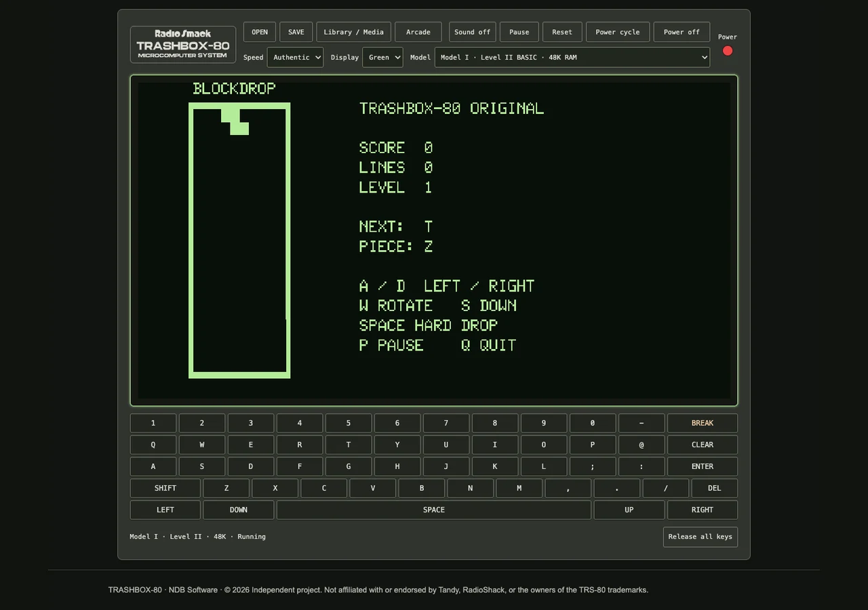Open the Model selection dropdown

pyautogui.click(x=572, y=57)
